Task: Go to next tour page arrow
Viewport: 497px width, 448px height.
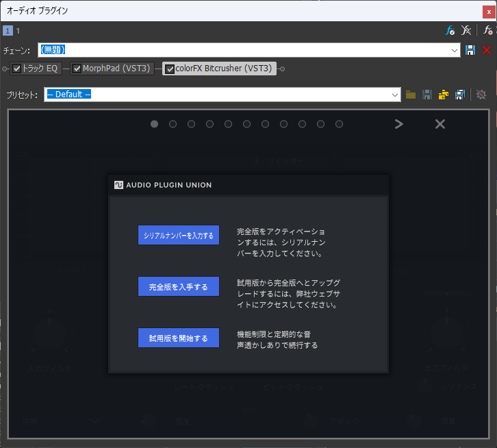Action: coord(399,124)
